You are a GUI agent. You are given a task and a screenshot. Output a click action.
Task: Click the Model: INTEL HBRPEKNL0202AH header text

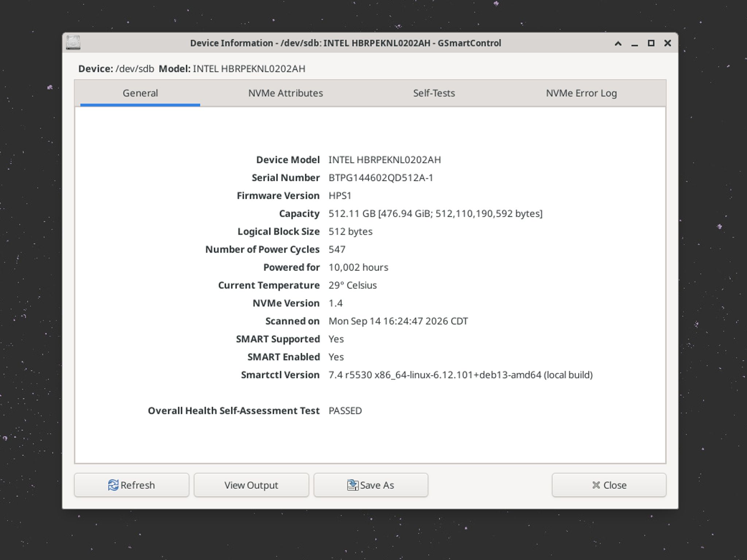[x=232, y=69]
